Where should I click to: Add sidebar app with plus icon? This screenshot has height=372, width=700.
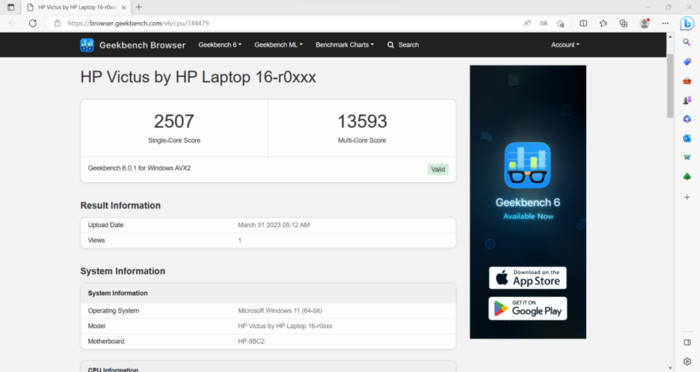pyautogui.click(x=687, y=197)
